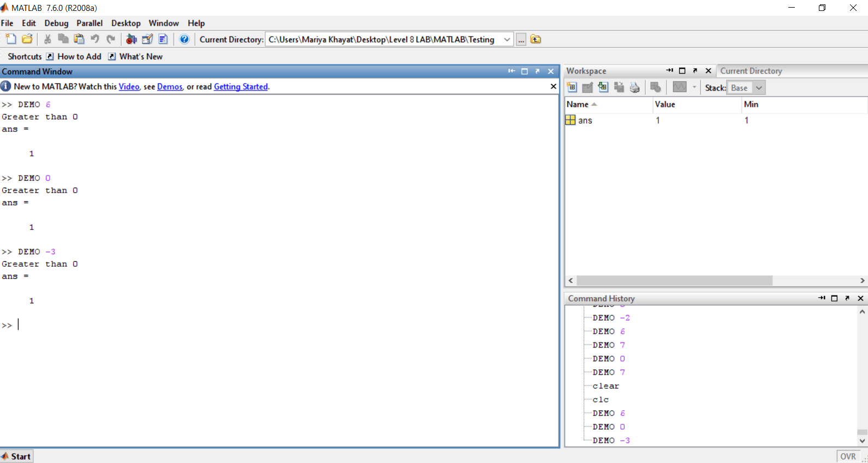The image size is (868, 463).
Task: Expand the Current Directory path dropdown
Action: click(507, 39)
